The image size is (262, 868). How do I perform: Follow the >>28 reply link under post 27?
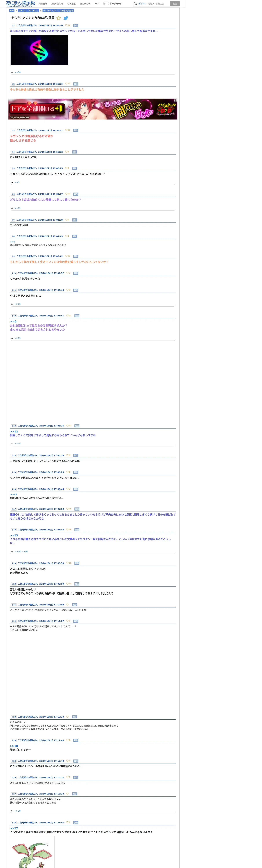17,811
